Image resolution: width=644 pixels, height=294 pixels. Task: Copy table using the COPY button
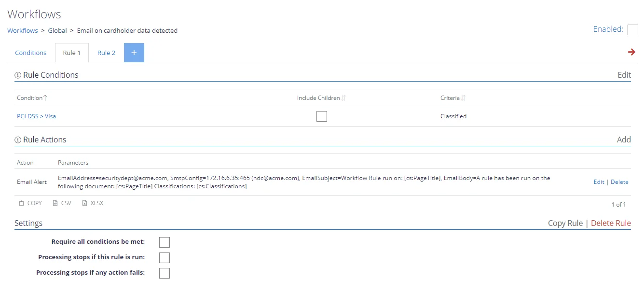click(x=30, y=203)
